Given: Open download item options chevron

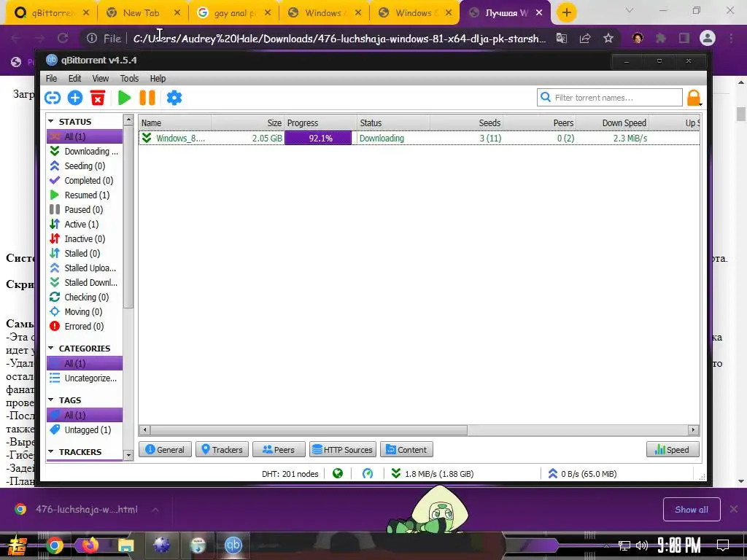Looking at the screenshot, I should [155, 510].
